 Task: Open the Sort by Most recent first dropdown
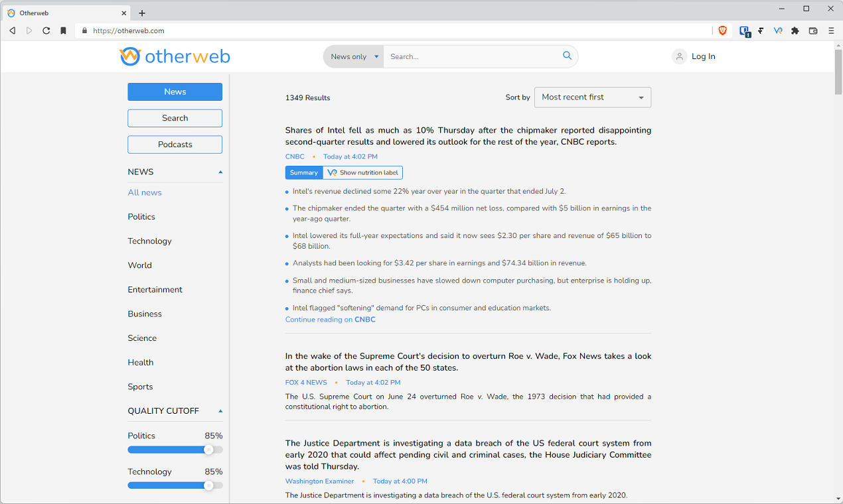pos(593,97)
